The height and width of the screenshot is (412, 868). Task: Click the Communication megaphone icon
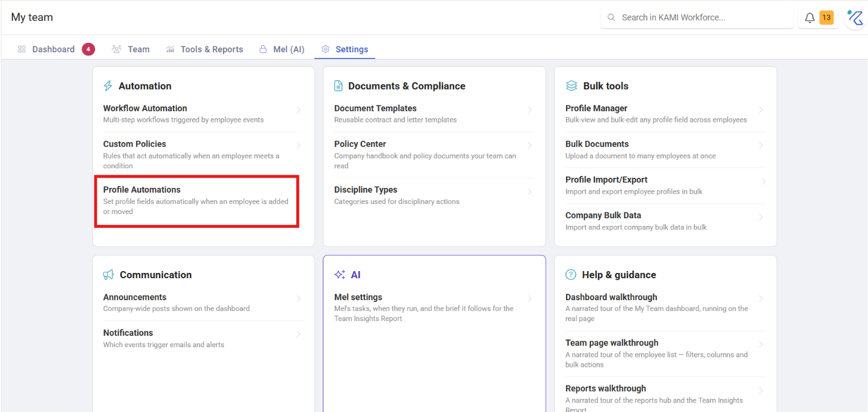pyautogui.click(x=108, y=275)
